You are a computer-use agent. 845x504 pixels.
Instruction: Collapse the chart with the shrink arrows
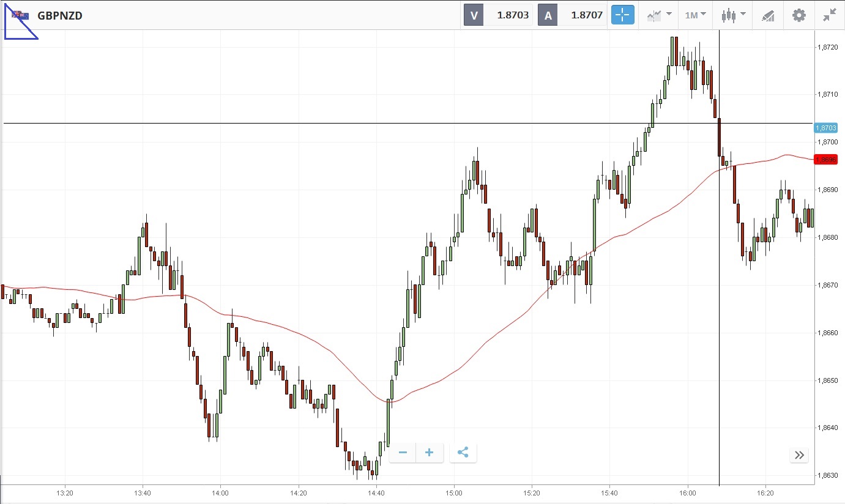829,15
